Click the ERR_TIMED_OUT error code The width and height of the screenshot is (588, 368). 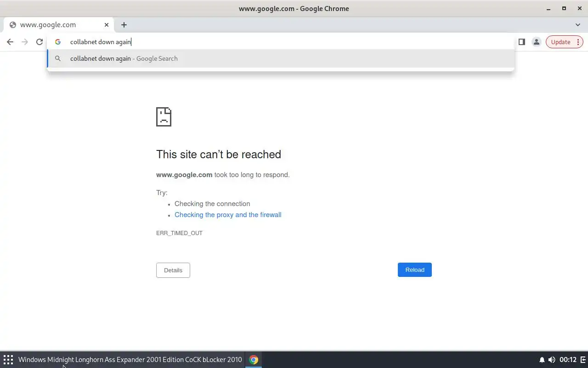179,233
